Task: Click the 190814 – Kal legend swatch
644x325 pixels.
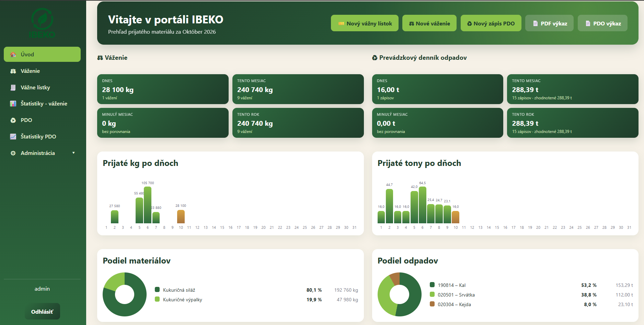Action: pyautogui.click(x=432, y=285)
